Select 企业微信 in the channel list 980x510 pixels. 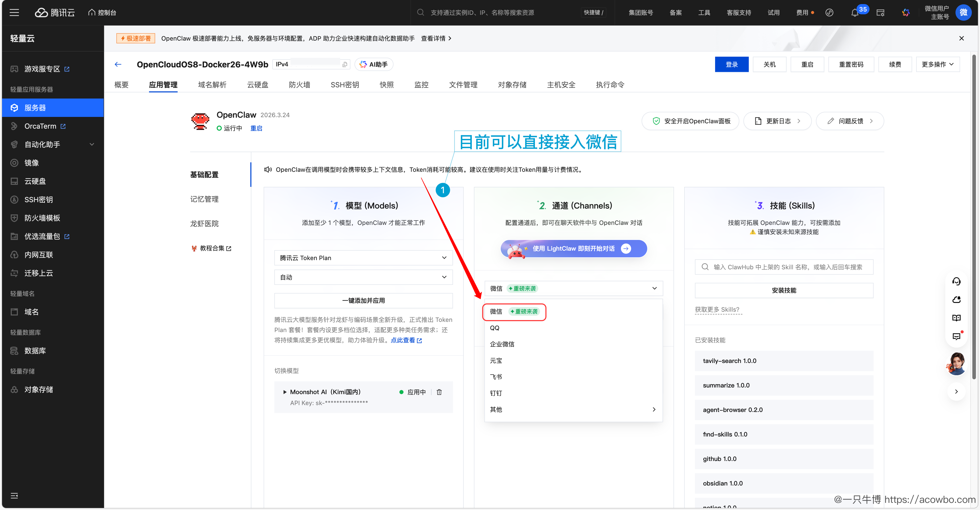(573, 344)
